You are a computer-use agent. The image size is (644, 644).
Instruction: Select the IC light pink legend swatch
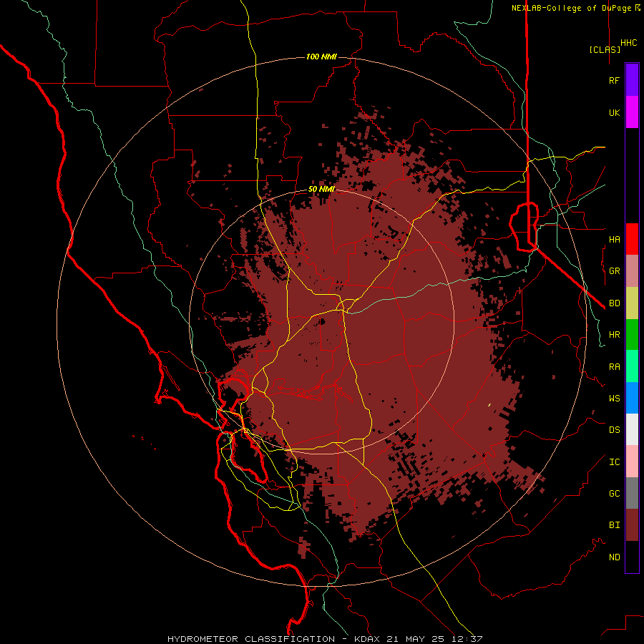[x=632, y=462]
